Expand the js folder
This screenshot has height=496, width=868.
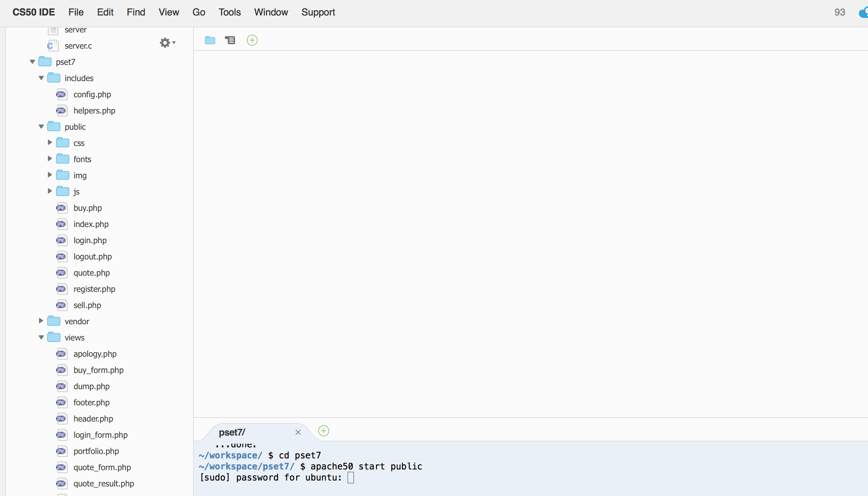[x=49, y=191]
